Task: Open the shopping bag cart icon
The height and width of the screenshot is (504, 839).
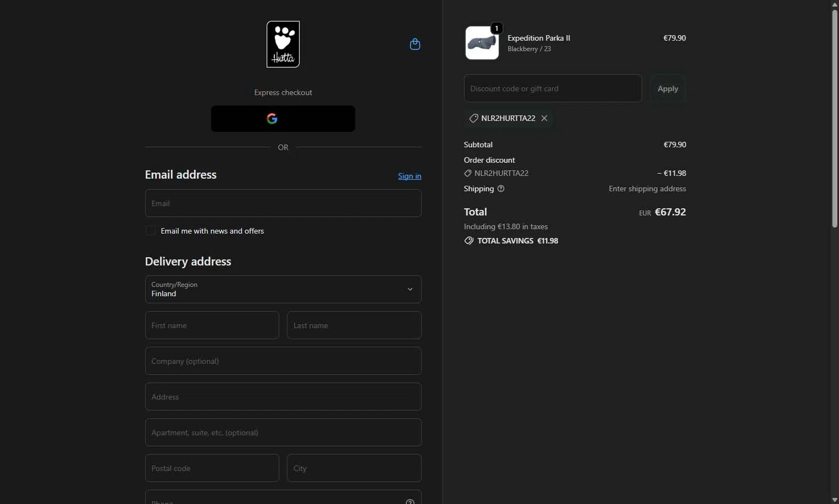Action: (x=415, y=44)
